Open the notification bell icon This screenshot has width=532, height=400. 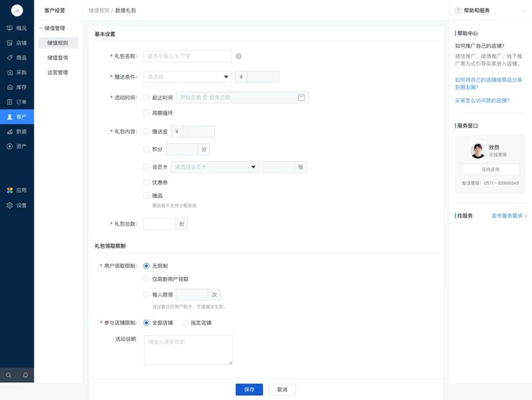26,375
